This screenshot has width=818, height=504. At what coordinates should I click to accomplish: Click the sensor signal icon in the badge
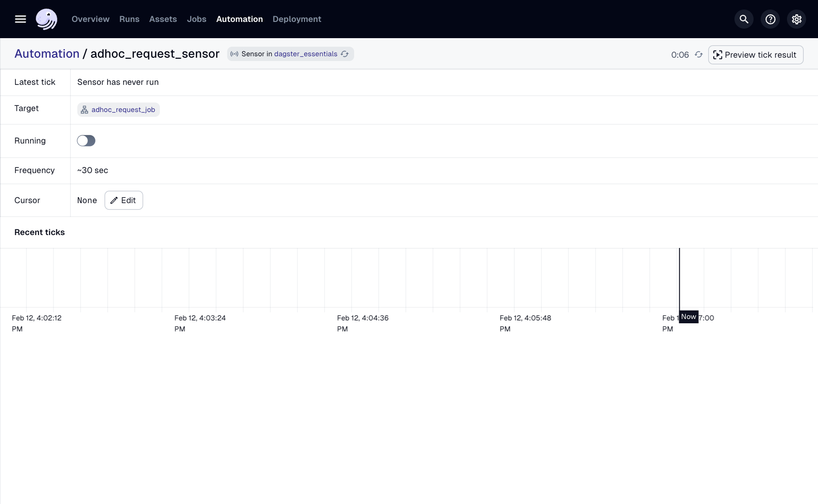click(234, 54)
